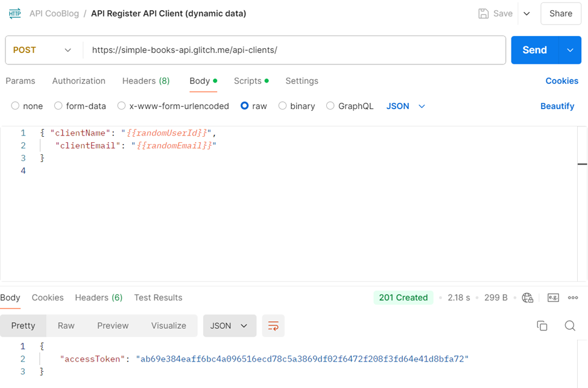Open search in response with magnifier icon
588x388 pixels.
(x=569, y=326)
